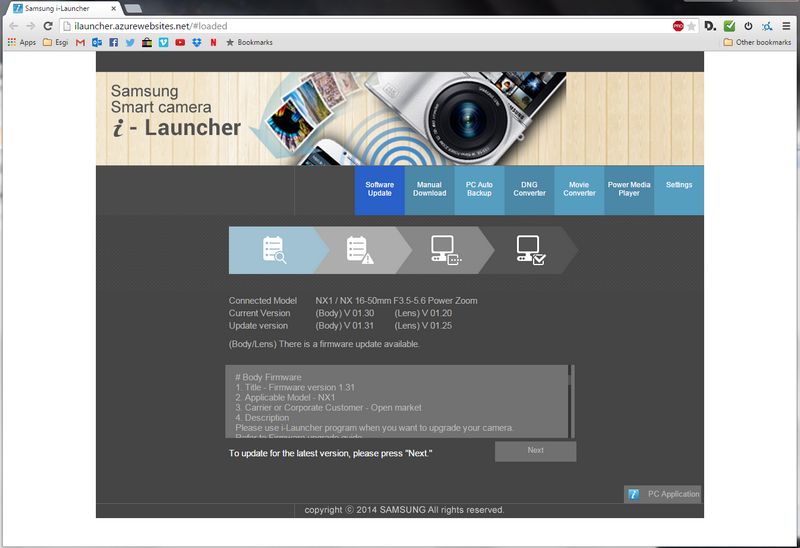Open the starred Bookmarks link

point(249,42)
